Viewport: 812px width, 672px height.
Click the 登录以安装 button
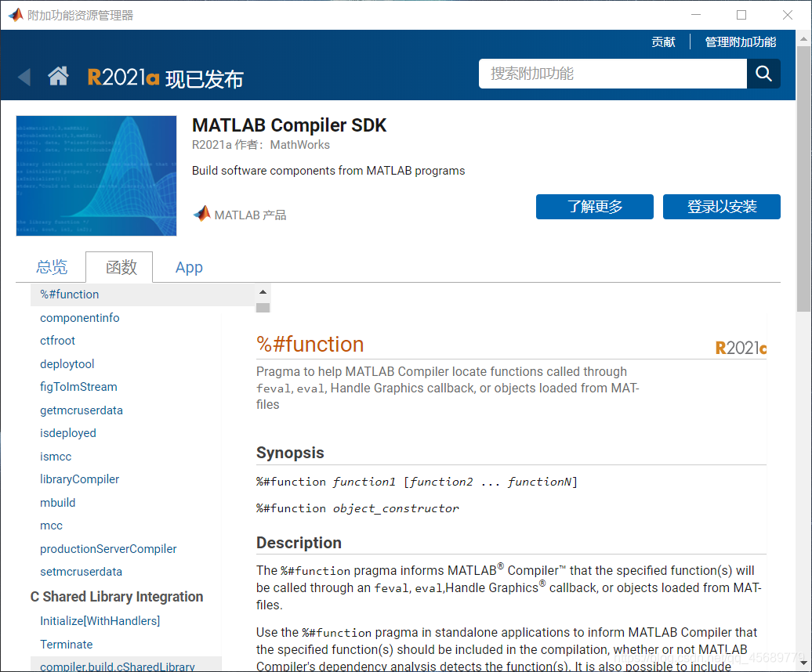click(721, 207)
